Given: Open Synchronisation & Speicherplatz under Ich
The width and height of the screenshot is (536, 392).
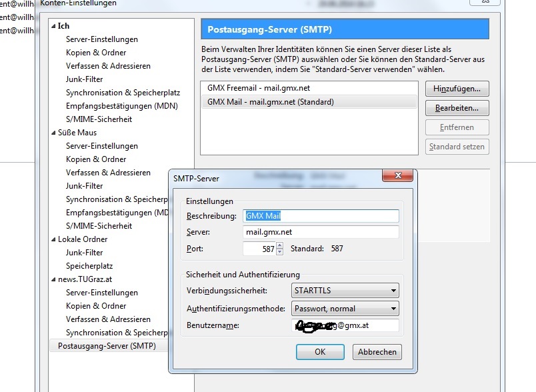Looking at the screenshot, I should pyautogui.click(x=123, y=93).
